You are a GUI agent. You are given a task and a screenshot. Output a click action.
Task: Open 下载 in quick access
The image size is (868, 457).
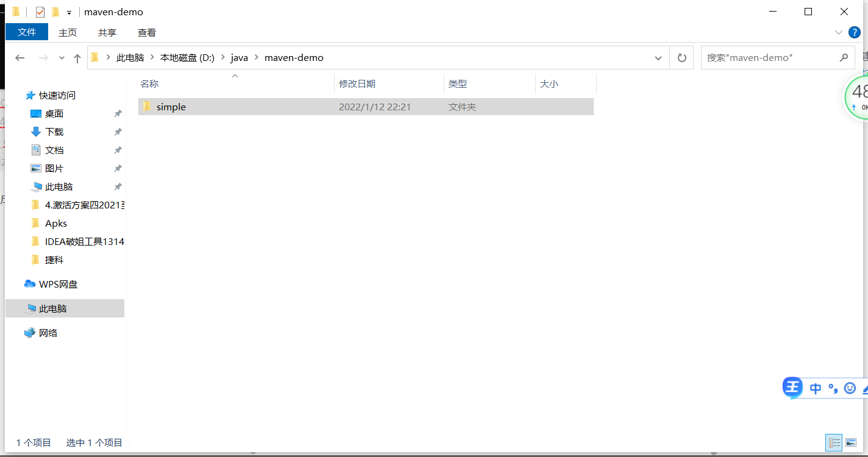point(54,132)
